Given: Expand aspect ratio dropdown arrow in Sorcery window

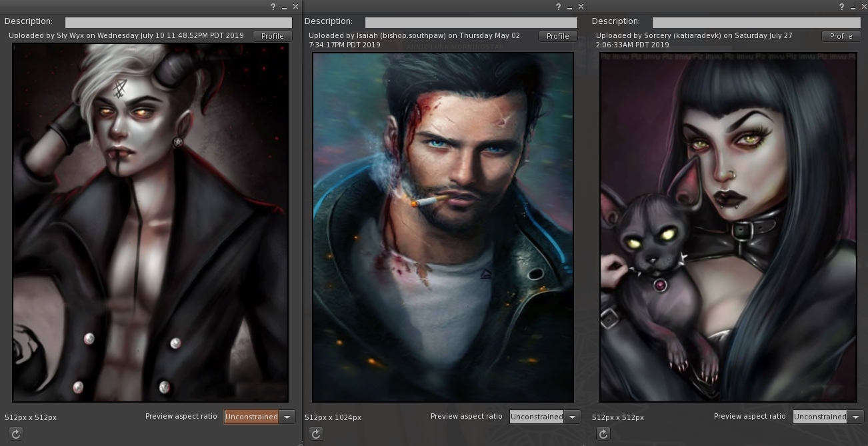Looking at the screenshot, I should (856, 417).
